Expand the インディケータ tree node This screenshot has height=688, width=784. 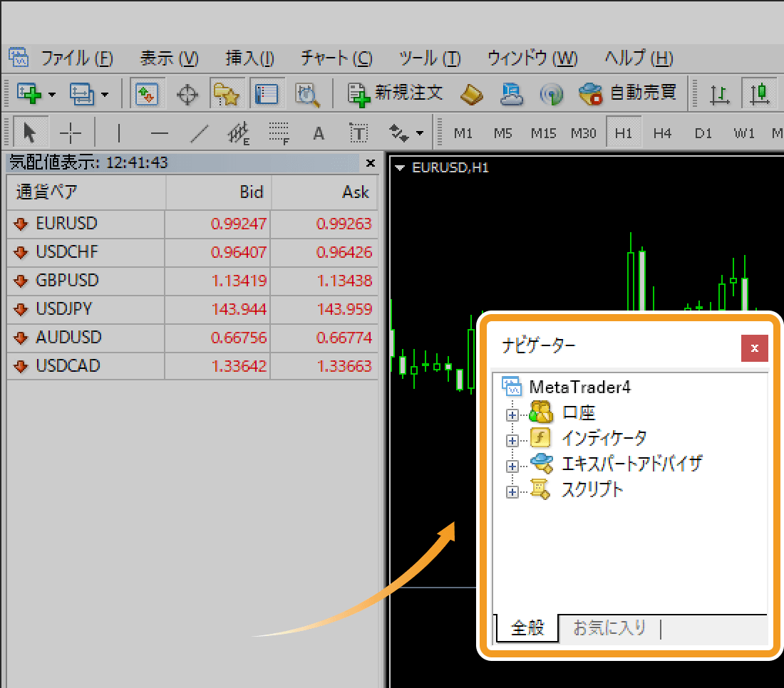click(512, 439)
